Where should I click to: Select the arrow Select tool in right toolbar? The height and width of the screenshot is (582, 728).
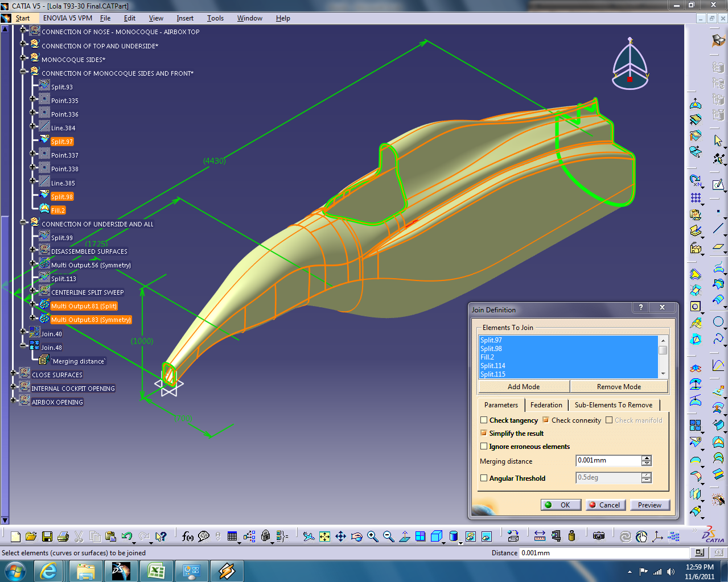click(718, 141)
